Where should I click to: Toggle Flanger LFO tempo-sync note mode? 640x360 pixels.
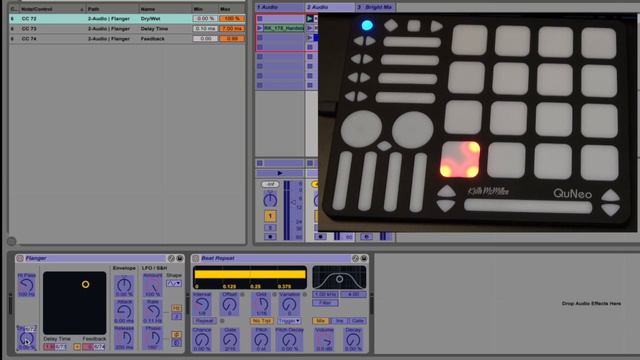(x=176, y=316)
